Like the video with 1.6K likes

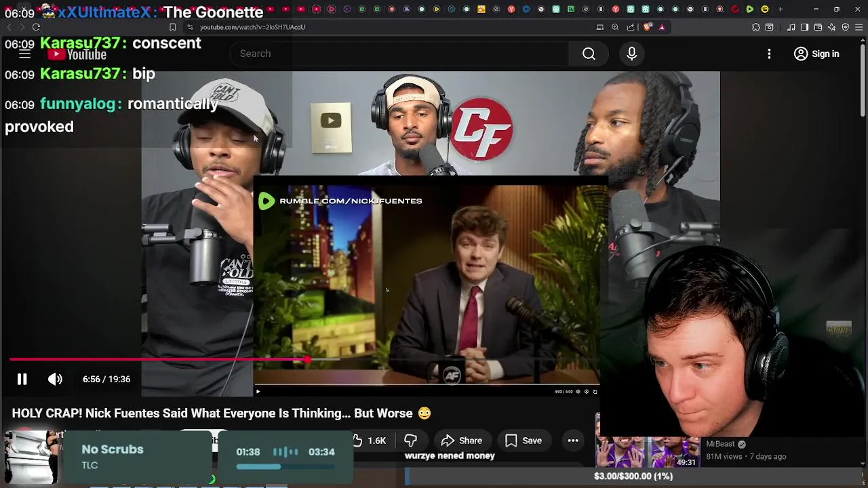click(370, 441)
